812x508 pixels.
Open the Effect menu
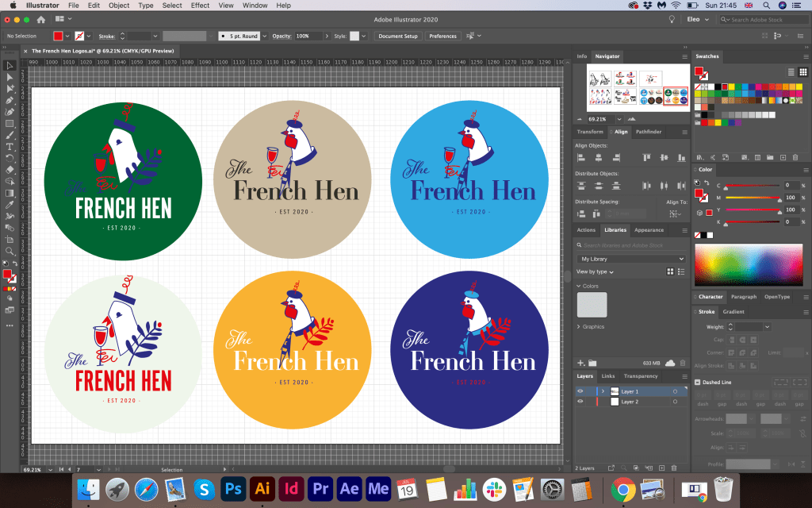coord(200,6)
